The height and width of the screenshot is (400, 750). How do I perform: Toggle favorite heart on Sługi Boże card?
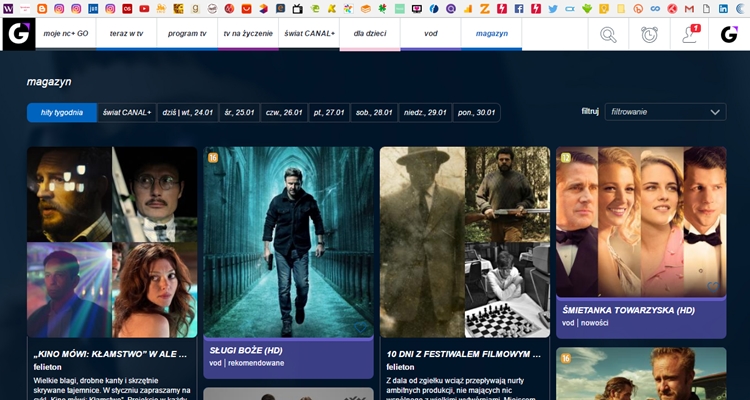(x=360, y=327)
